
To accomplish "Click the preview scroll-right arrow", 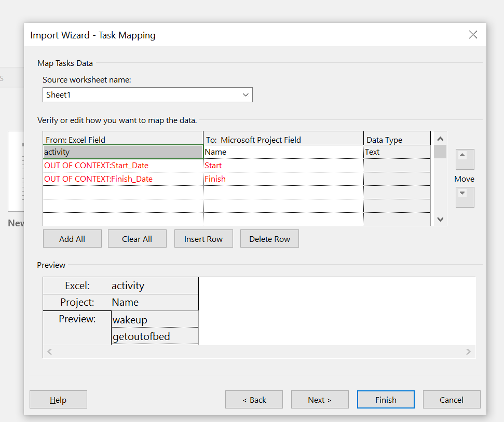I will pyautogui.click(x=468, y=351).
